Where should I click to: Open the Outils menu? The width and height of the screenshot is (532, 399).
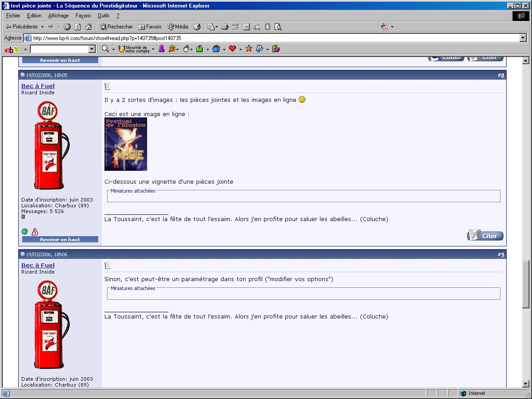104,16
